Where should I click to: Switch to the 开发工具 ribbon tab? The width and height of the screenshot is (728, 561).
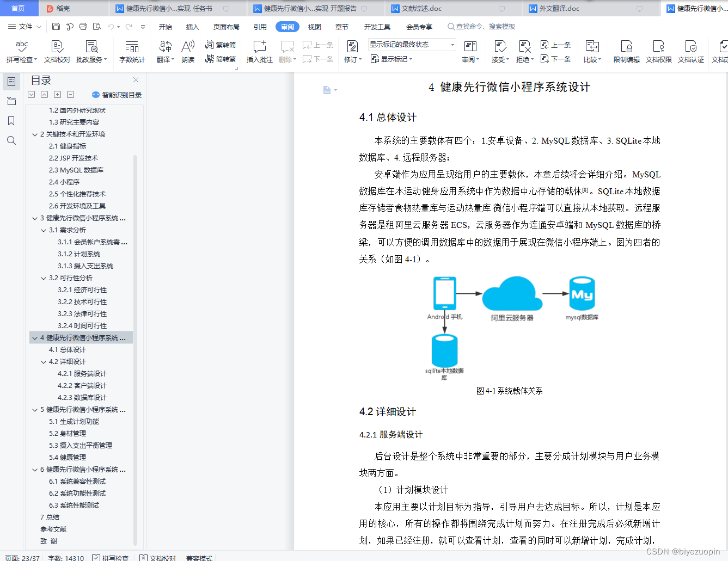pyautogui.click(x=377, y=27)
